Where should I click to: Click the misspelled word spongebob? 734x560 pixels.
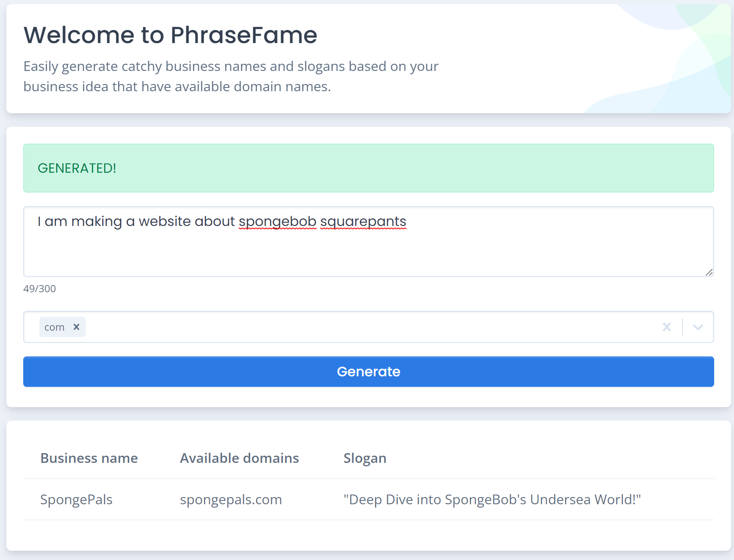click(277, 221)
